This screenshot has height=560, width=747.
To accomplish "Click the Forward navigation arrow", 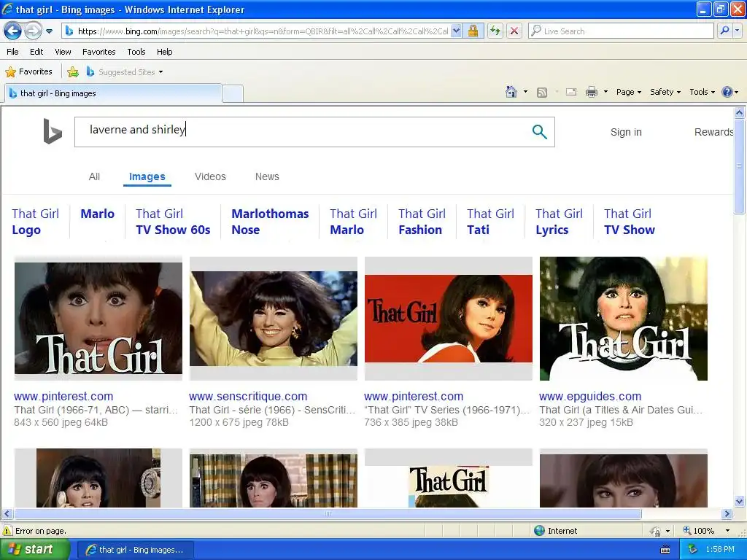I will pyautogui.click(x=32, y=31).
